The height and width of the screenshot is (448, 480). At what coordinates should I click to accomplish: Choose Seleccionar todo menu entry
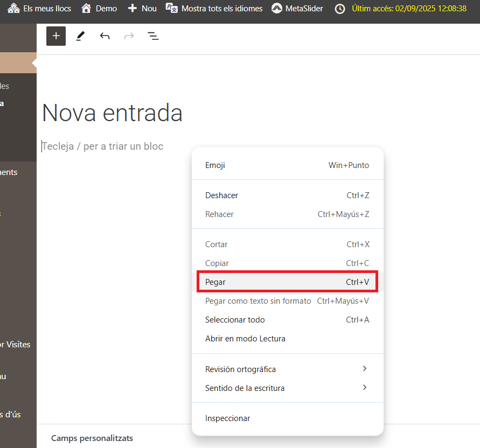287,320
